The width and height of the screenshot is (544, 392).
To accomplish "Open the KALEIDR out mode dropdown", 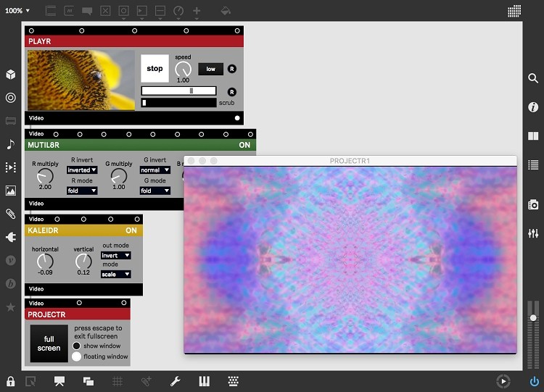I will click(x=115, y=255).
